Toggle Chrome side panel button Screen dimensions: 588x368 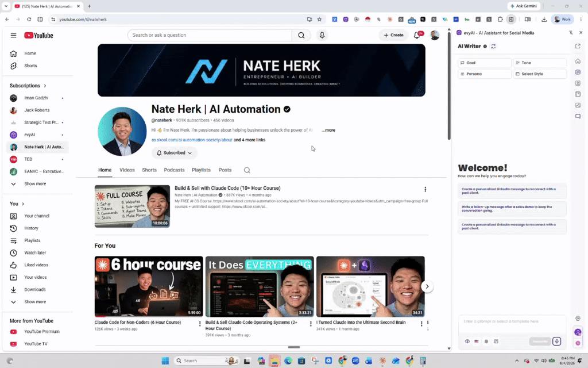510,19
